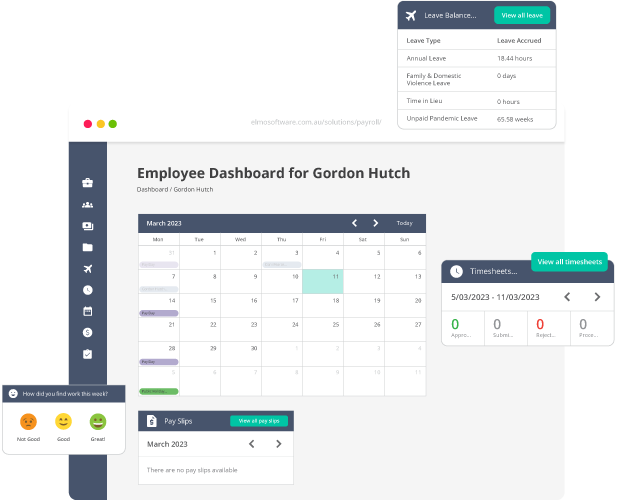Open the leave airplane icon in sidebar
Viewport: 620px width, 500px height.
tap(88, 268)
